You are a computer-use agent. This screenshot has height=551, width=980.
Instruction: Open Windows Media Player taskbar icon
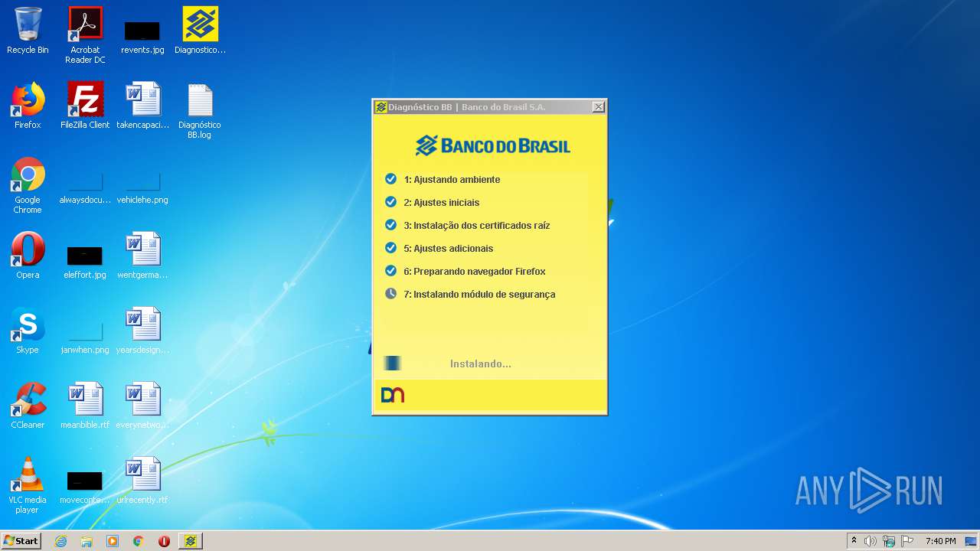coord(113,541)
